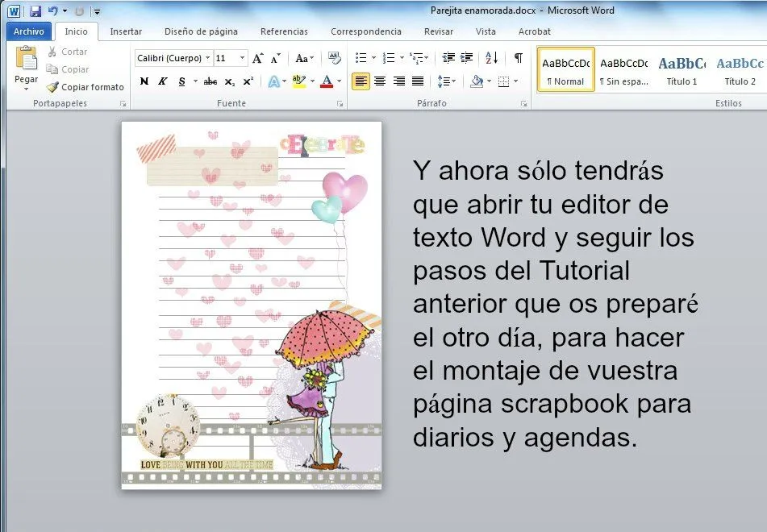Screen dimensions: 767x532
Task: Apply the Título 1 style
Action: click(x=682, y=69)
